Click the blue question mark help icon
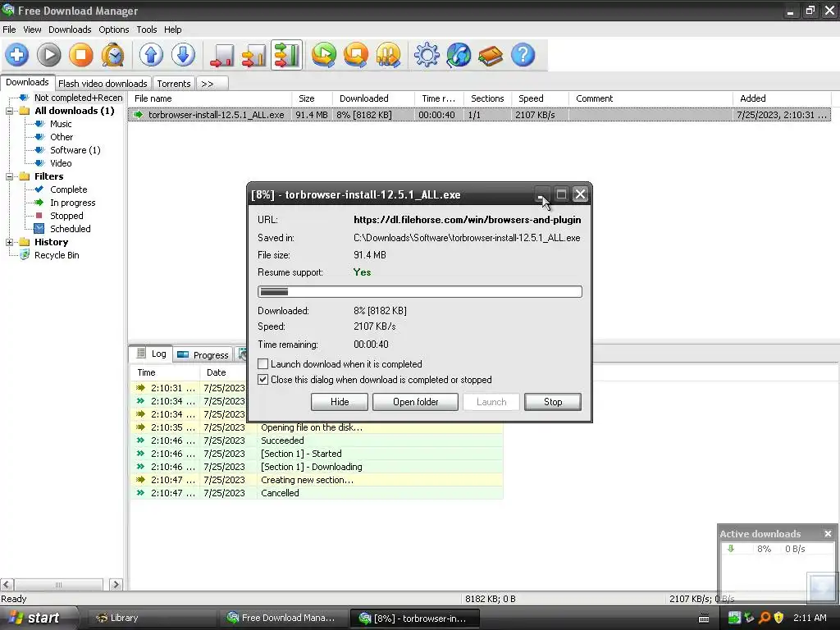The height and width of the screenshot is (630, 840). click(x=523, y=55)
